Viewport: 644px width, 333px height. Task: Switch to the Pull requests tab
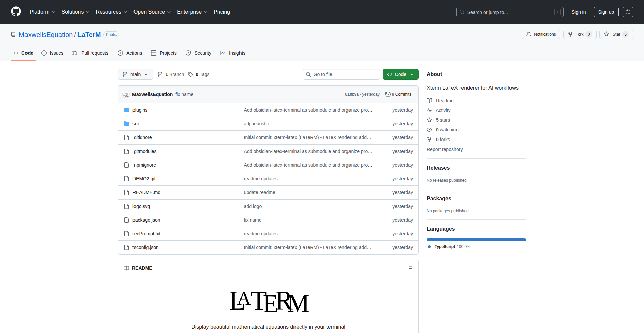[x=90, y=53]
